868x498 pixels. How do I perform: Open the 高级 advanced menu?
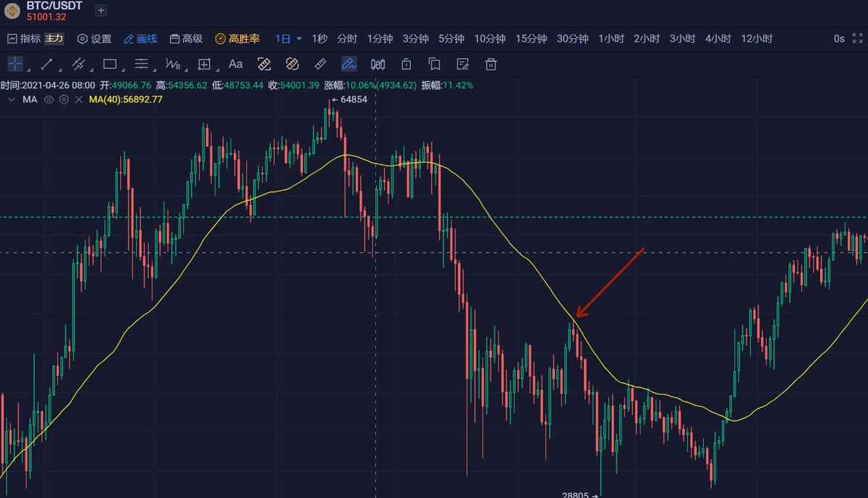click(186, 39)
